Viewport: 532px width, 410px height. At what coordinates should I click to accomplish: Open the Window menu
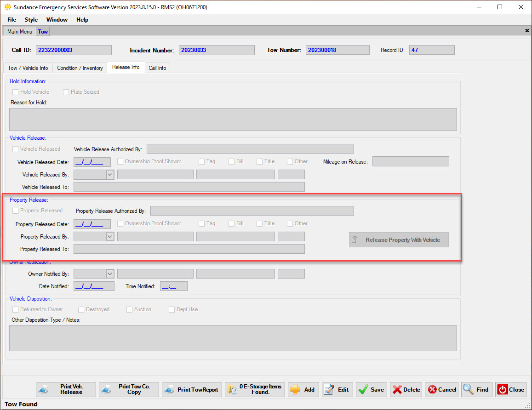tap(57, 20)
